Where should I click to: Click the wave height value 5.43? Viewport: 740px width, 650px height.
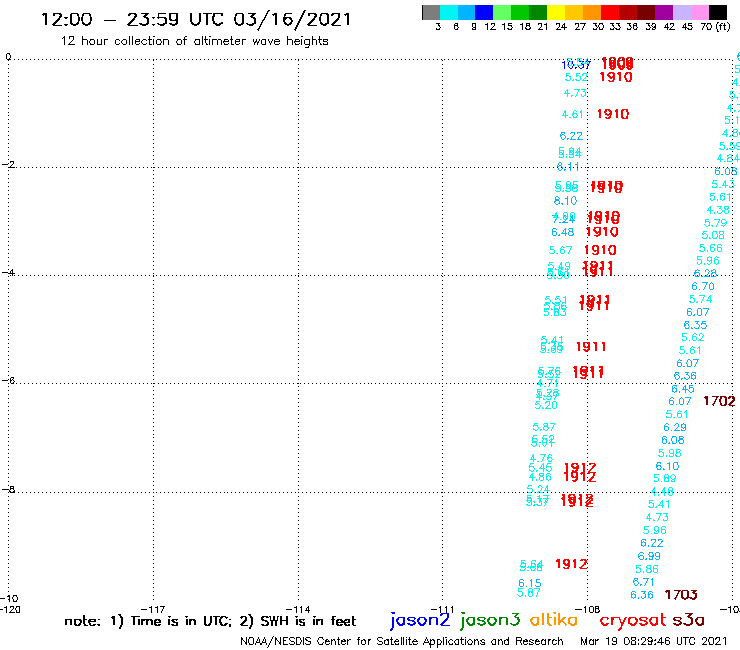723,184
